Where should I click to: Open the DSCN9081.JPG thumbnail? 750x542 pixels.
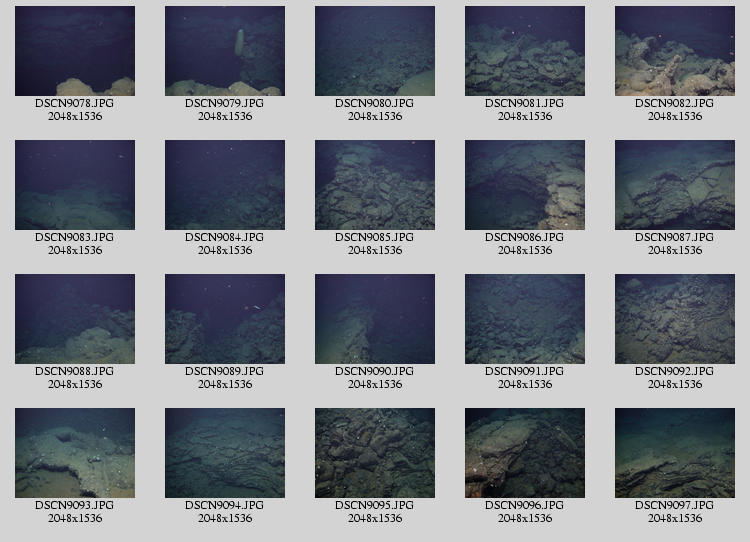click(525, 51)
